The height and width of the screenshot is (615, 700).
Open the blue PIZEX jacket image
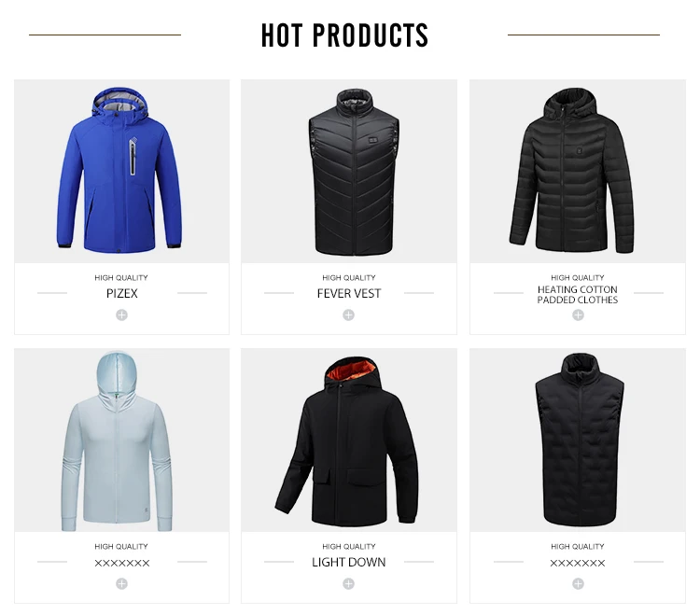point(122,172)
